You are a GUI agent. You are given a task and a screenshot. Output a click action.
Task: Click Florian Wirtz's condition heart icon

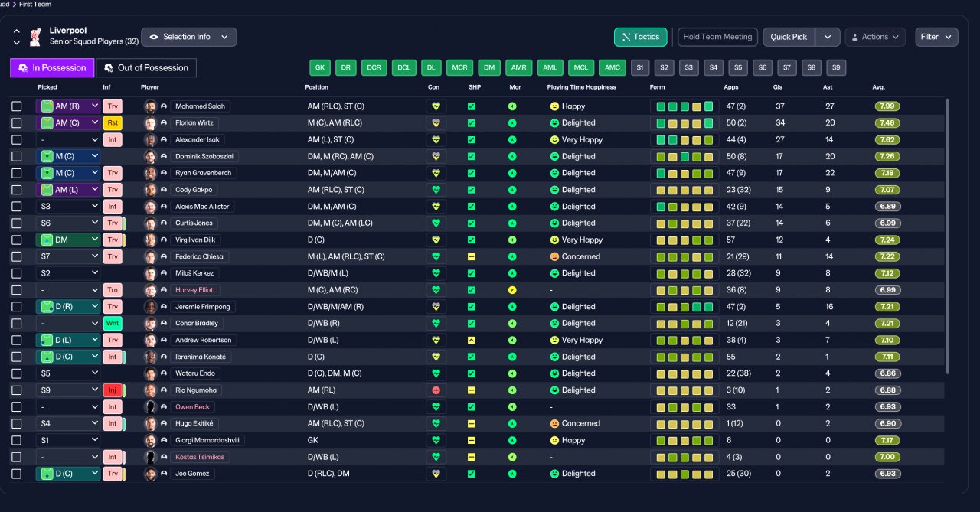(436, 123)
